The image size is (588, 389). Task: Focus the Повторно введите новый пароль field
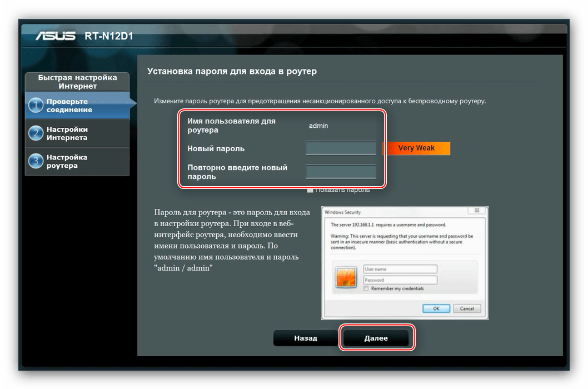341,171
